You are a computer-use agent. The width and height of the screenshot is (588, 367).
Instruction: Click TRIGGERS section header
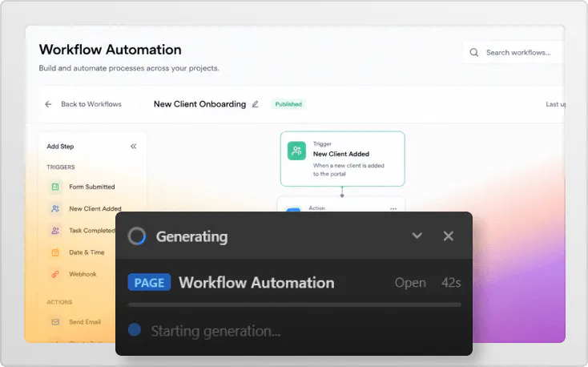[x=61, y=167]
